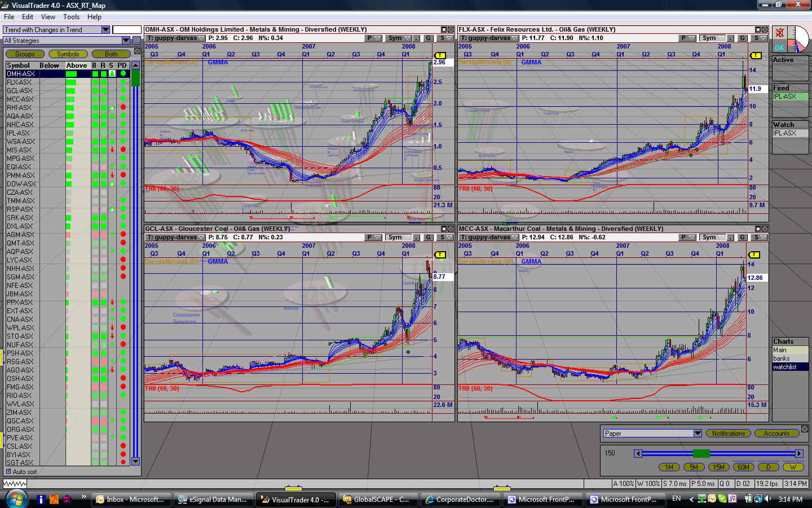This screenshot has height=508, width=812.
Task: Close the symbol list panel
Action: point(137,51)
